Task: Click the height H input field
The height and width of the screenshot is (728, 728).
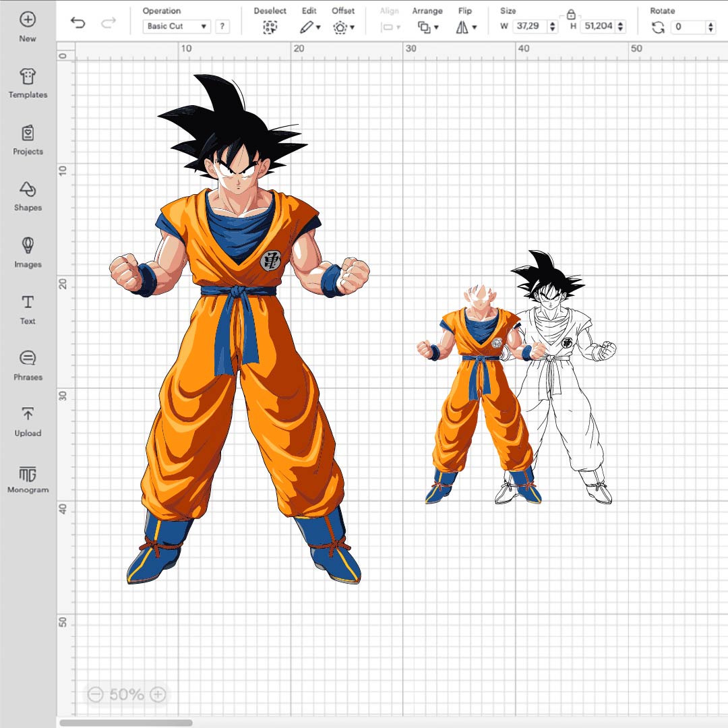Action: click(598, 26)
